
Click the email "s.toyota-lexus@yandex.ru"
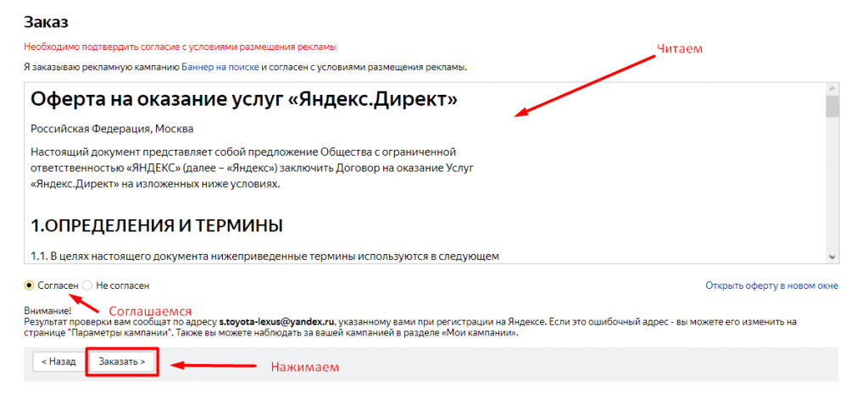click(x=277, y=321)
